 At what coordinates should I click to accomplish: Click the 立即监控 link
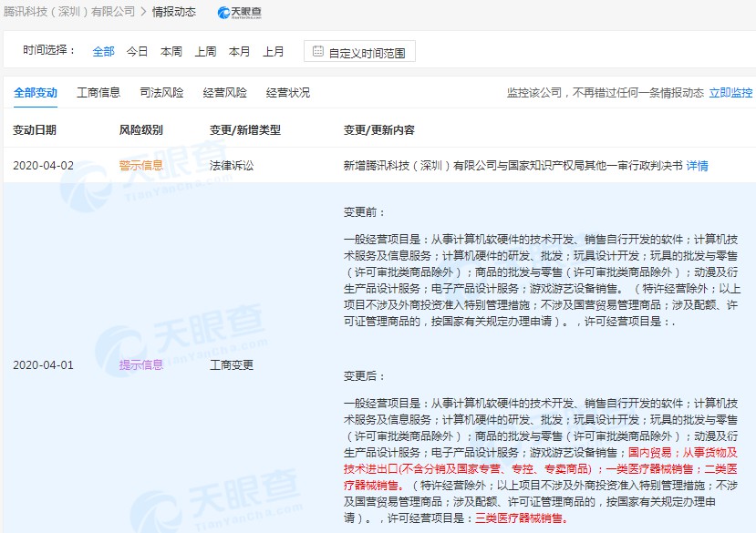point(730,93)
